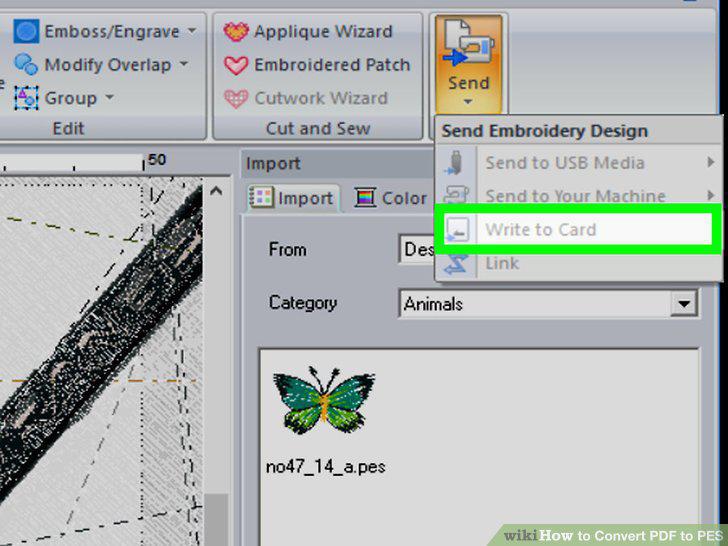Open the Send button dropdown arrow
Screen dimensions: 728x546
468,102
